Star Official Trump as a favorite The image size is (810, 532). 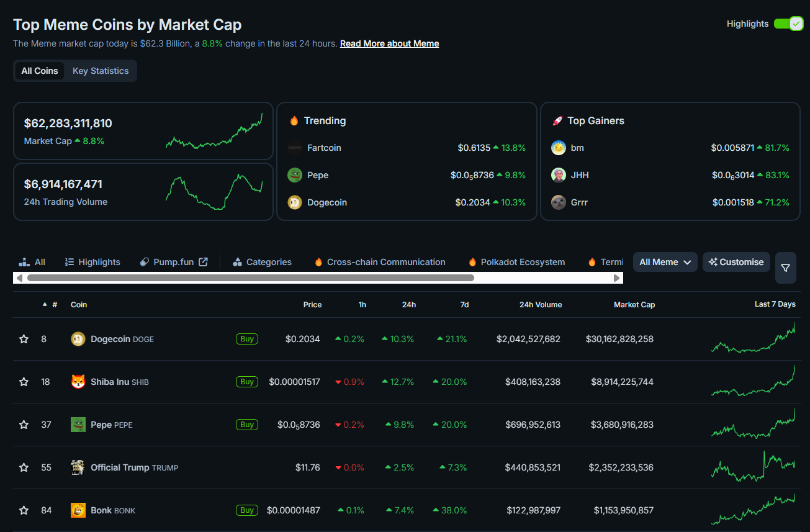(x=24, y=467)
